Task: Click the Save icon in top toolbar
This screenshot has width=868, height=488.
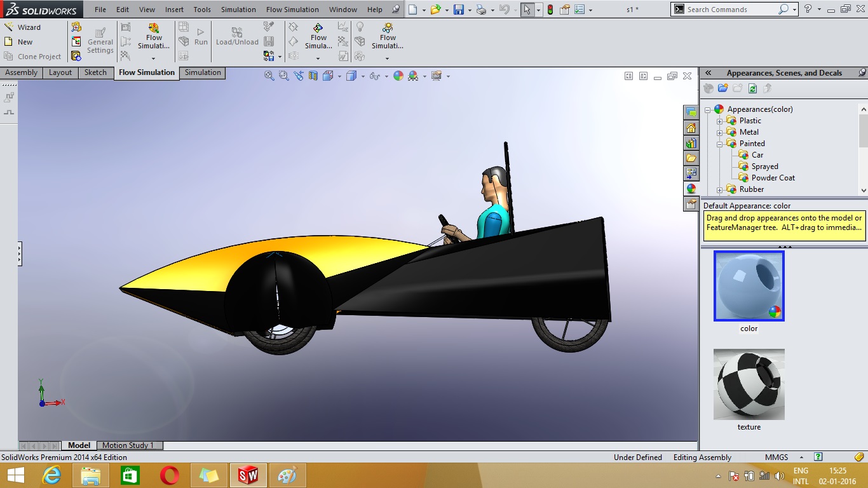Action: point(459,10)
